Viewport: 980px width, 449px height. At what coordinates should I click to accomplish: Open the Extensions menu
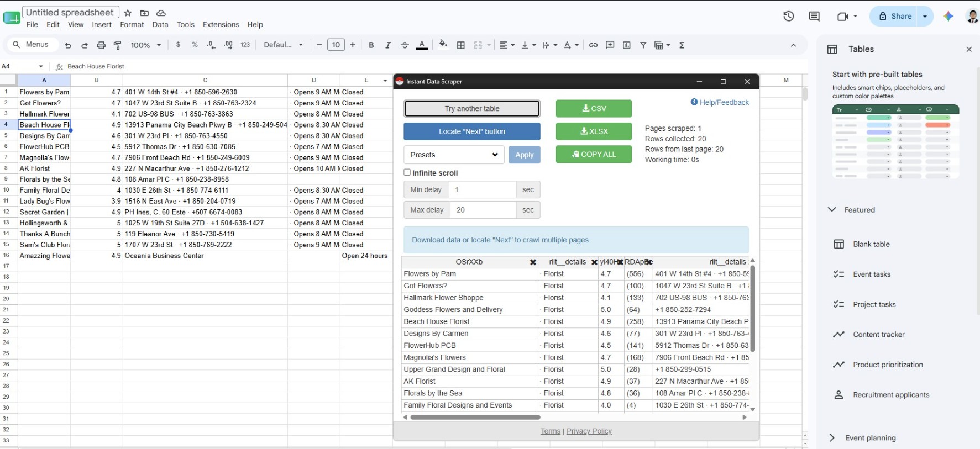(221, 24)
